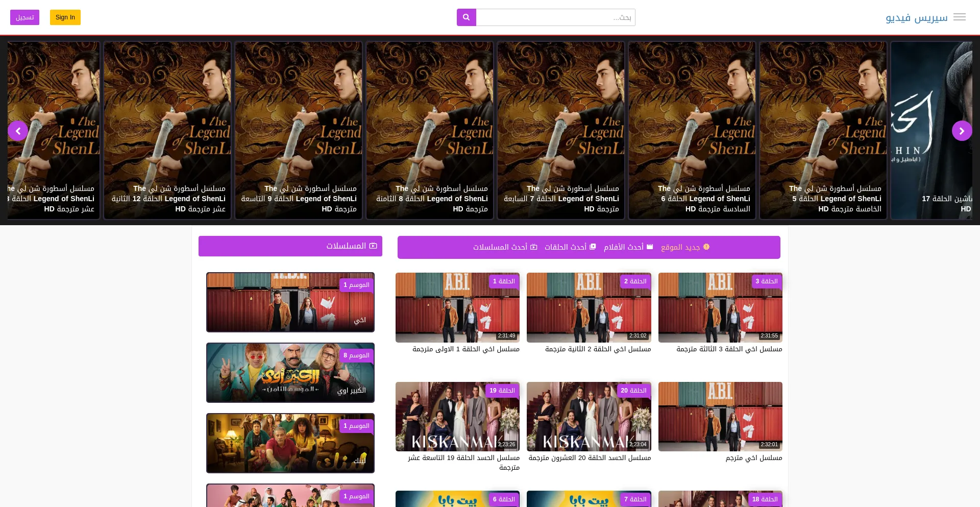
Task: Open ABI episode 3 thumbnail
Action: point(720,307)
